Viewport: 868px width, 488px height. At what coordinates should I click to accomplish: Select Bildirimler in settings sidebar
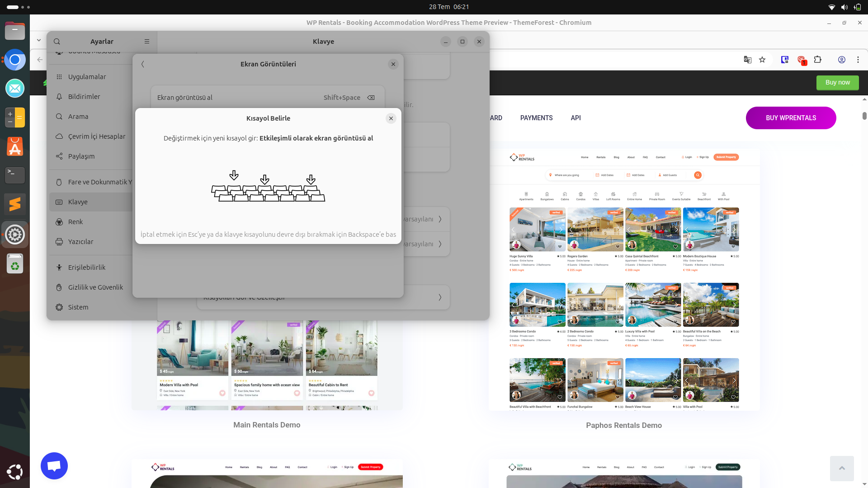(x=90, y=97)
